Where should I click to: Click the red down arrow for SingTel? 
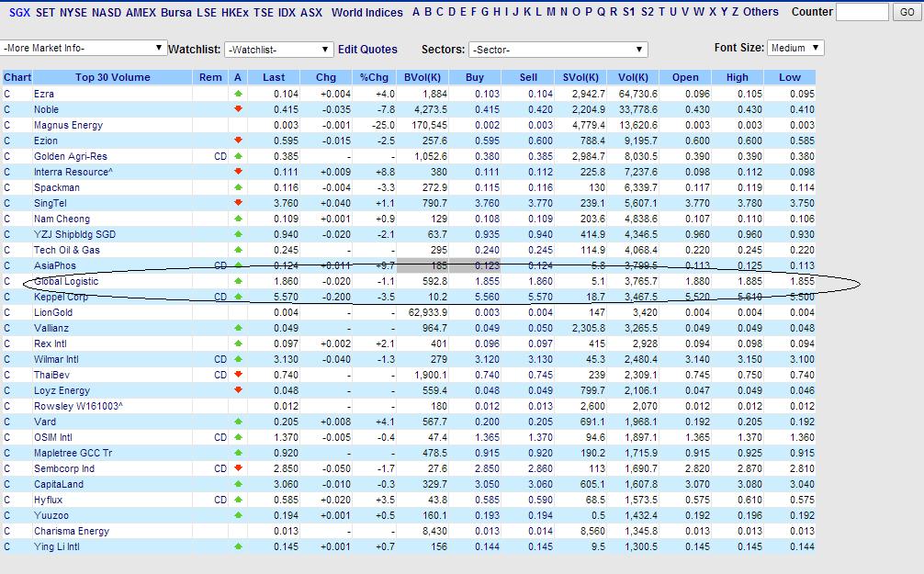[238, 203]
